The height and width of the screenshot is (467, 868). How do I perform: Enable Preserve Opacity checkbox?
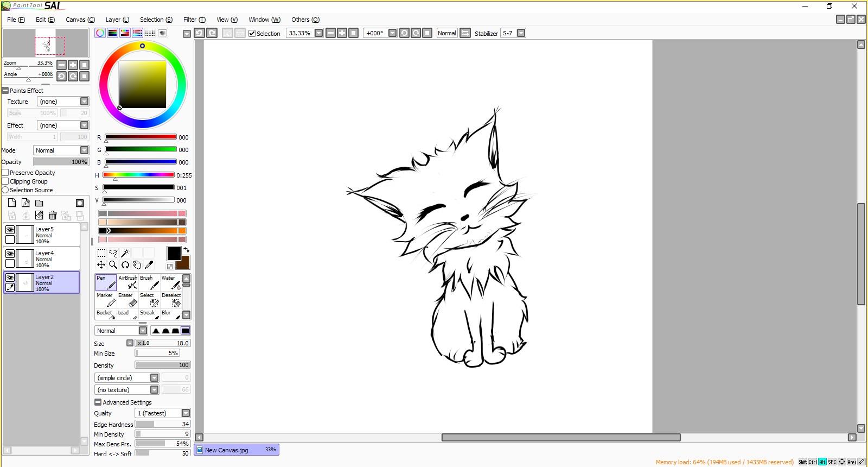(x=5, y=173)
